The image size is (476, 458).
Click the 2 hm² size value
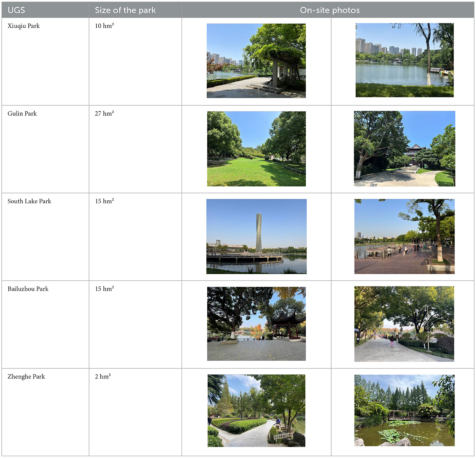click(103, 376)
